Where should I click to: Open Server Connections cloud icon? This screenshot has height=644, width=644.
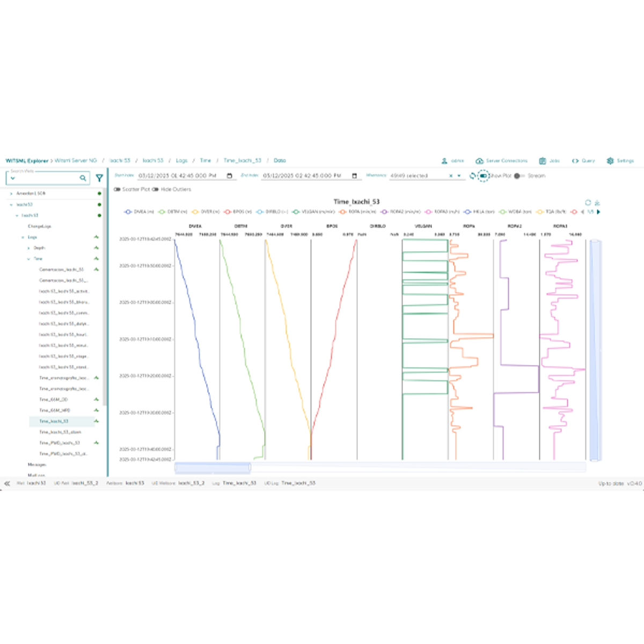(x=479, y=160)
